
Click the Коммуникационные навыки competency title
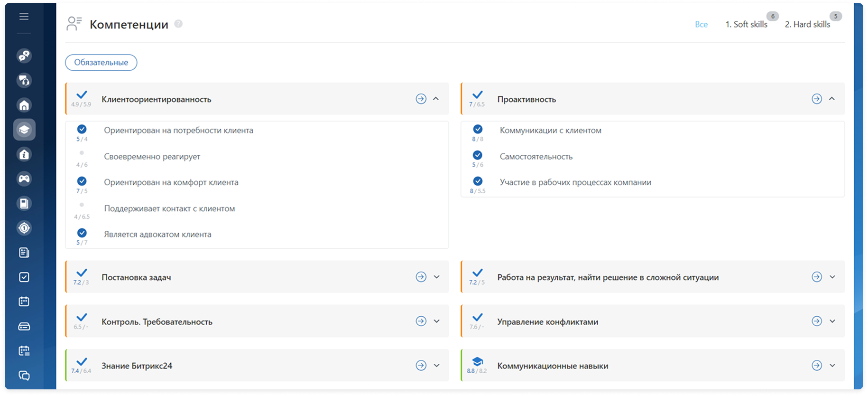click(553, 366)
